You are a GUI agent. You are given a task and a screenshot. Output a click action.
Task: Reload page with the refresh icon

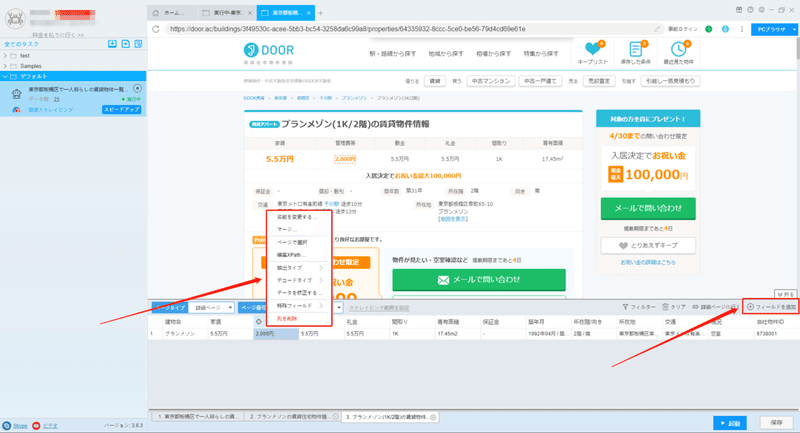pyautogui.click(x=156, y=29)
